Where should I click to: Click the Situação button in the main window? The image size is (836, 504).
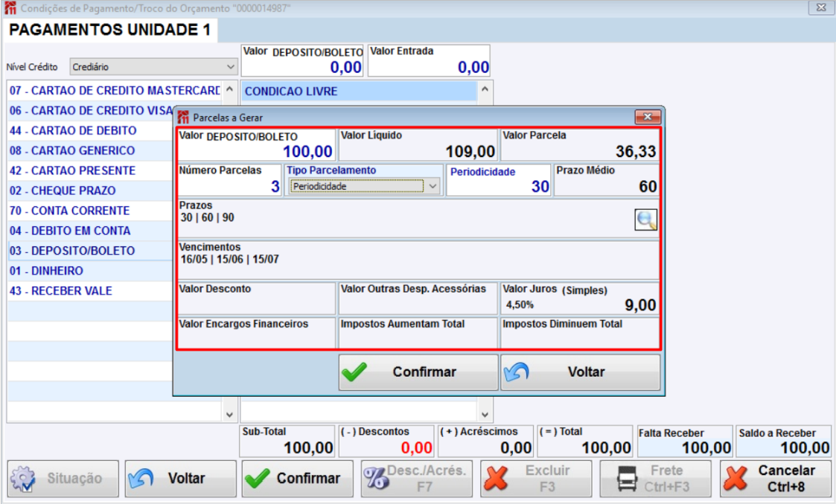63,479
